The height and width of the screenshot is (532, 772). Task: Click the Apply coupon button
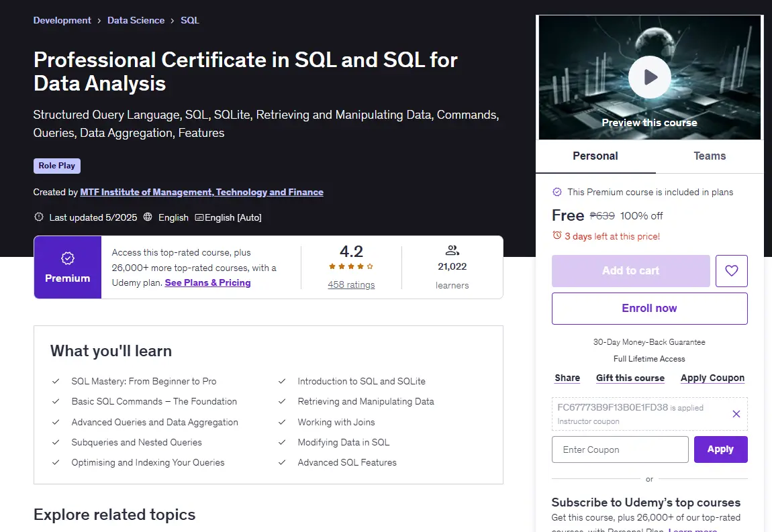tap(720, 449)
